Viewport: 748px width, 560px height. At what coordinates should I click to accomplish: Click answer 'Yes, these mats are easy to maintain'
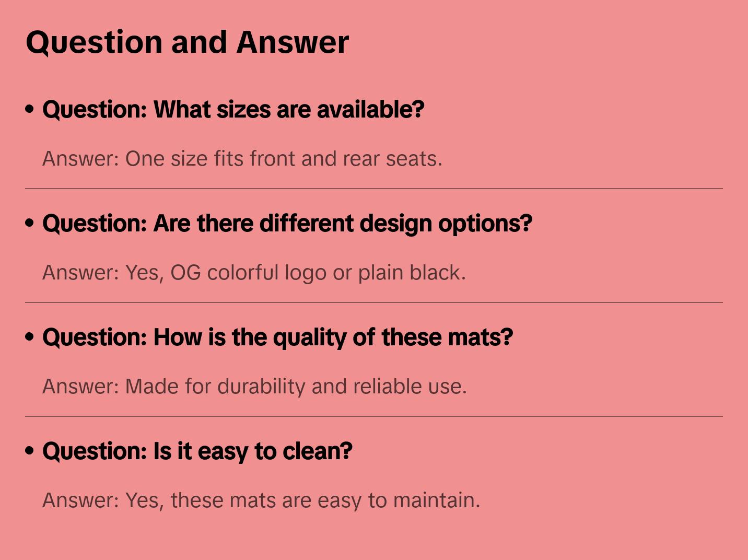[261, 500]
